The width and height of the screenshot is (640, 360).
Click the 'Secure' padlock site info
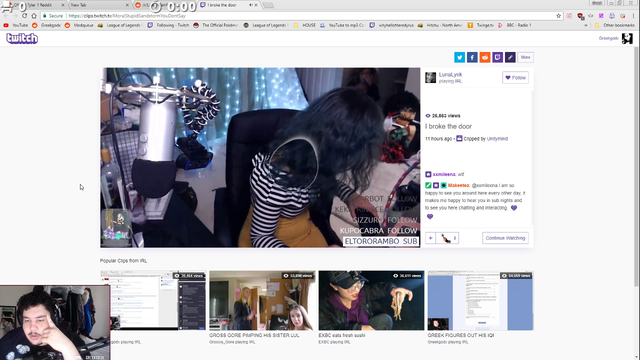click(x=53, y=16)
